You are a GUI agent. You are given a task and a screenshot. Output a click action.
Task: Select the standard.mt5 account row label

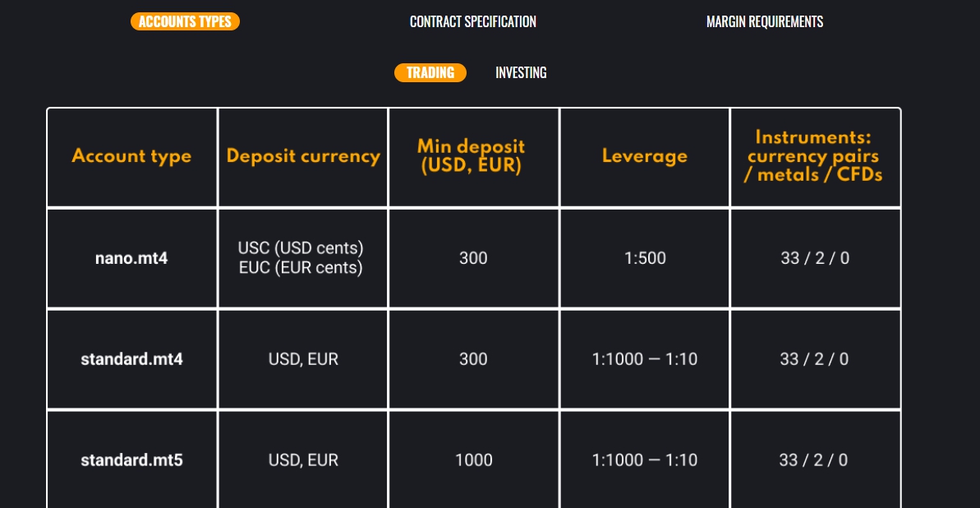point(132,460)
